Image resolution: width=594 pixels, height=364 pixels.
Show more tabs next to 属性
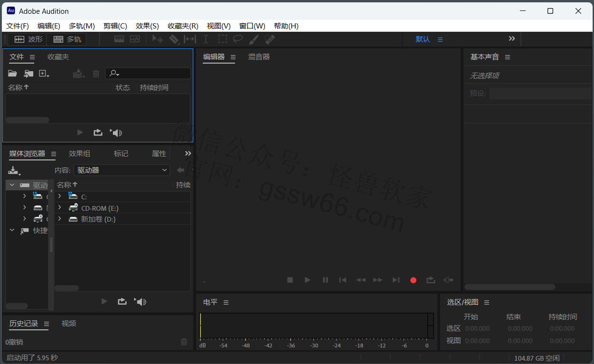[188, 153]
